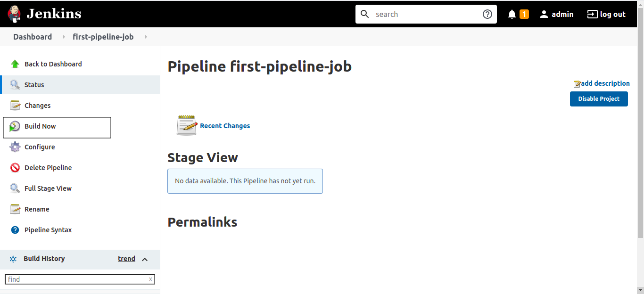
Task: Start a build with Build Now
Action: (40, 126)
